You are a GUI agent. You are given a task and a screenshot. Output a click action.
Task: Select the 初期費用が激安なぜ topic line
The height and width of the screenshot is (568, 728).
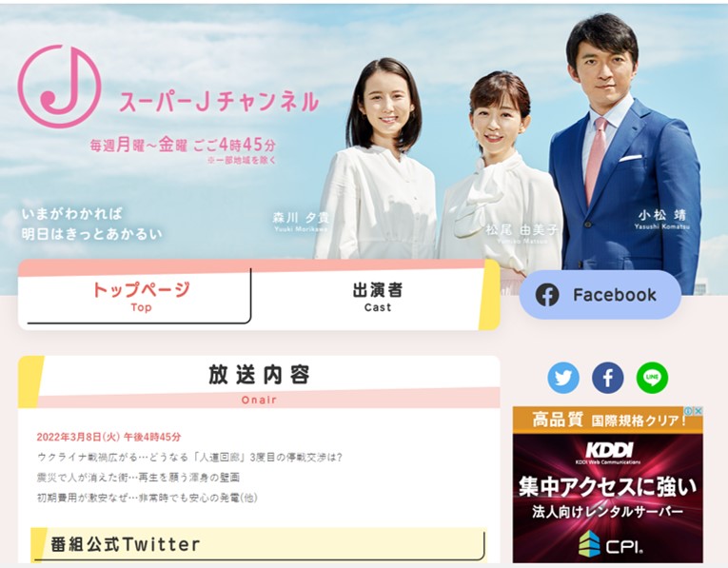[x=148, y=498]
